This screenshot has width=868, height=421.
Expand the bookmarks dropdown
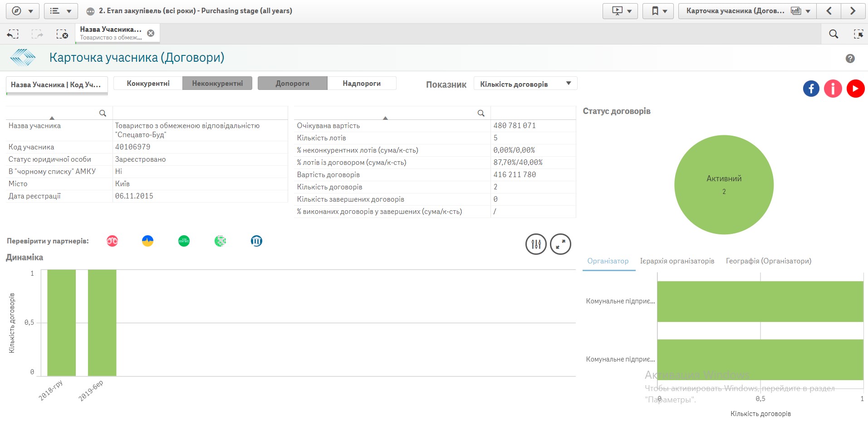tap(659, 11)
